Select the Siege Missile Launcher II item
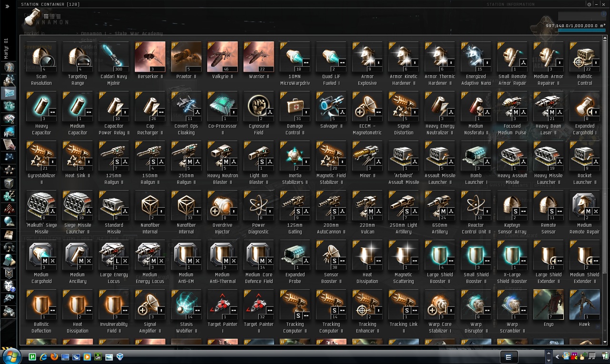The height and width of the screenshot is (364, 610). point(78,205)
